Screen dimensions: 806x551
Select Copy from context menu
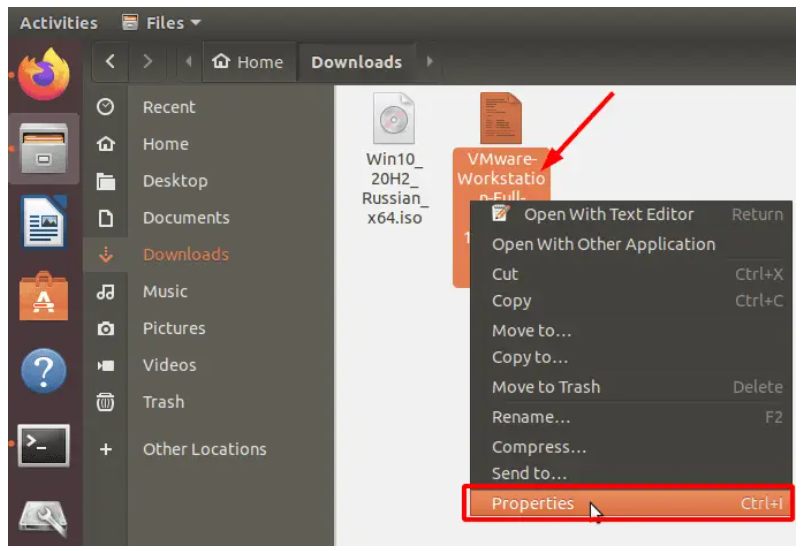[x=631, y=301]
